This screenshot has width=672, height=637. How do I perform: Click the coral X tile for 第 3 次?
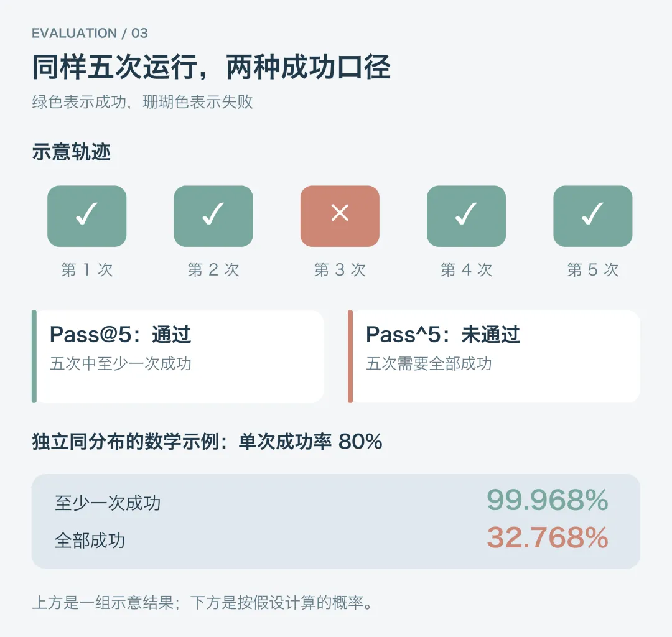[340, 216]
